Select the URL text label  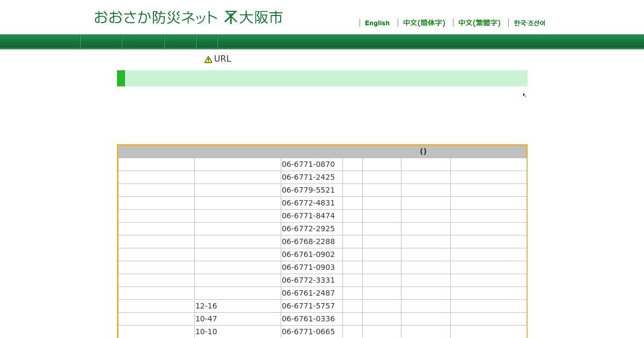(223, 59)
